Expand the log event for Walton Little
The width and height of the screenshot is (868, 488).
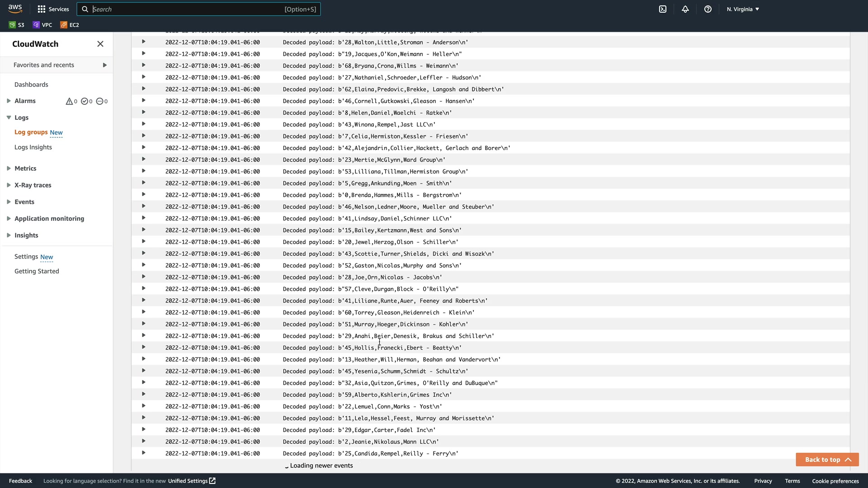[x=143, y=42]
